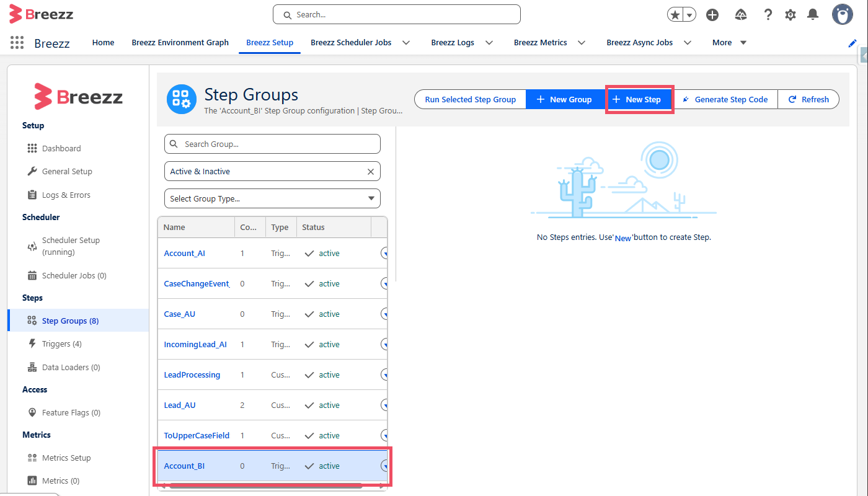Select the Breezz Setup tab

tap(270, 43)
